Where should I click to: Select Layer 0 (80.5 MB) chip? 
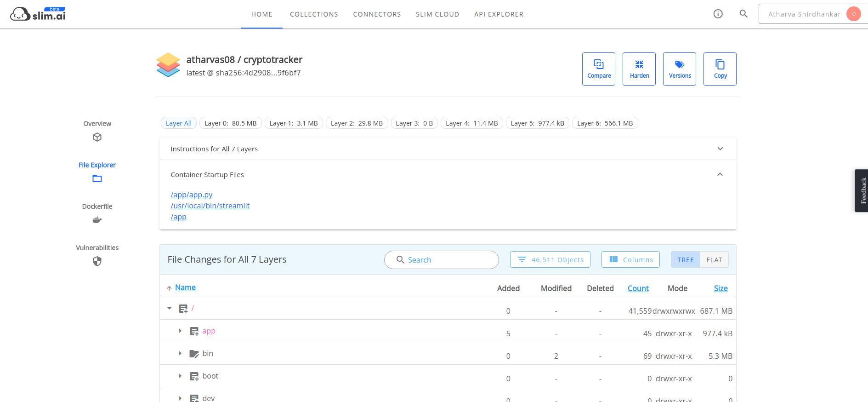click(x=231, y=123)
